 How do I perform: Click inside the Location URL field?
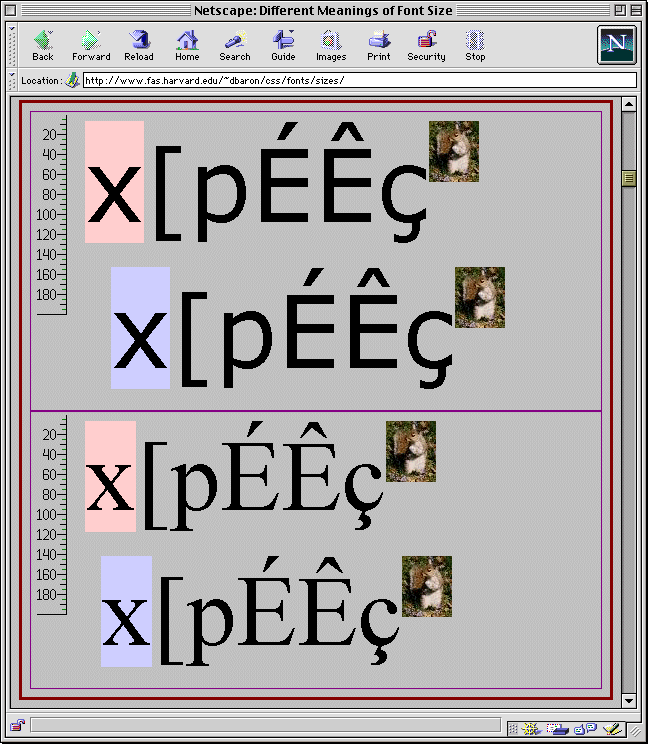[358, 80]
